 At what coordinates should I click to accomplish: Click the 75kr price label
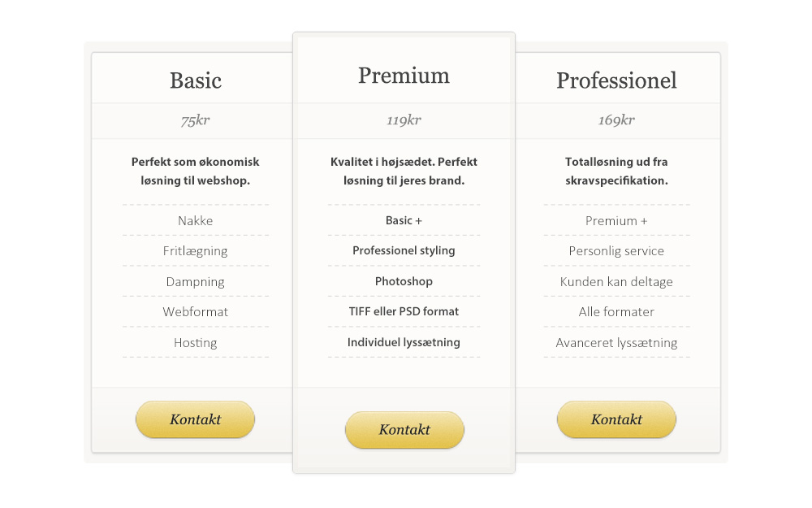[195, 119]
